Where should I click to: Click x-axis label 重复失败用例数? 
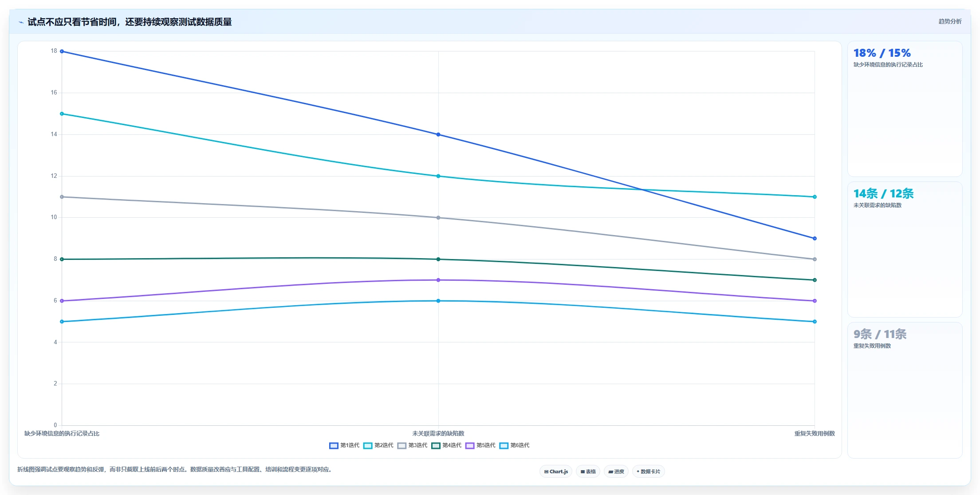[x=815, y=434]
